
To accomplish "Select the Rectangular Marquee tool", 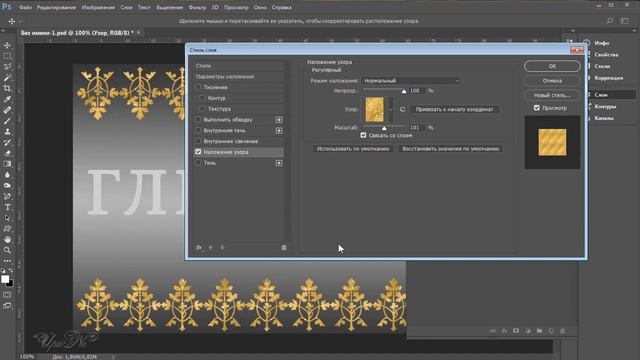I will (7, 56).
